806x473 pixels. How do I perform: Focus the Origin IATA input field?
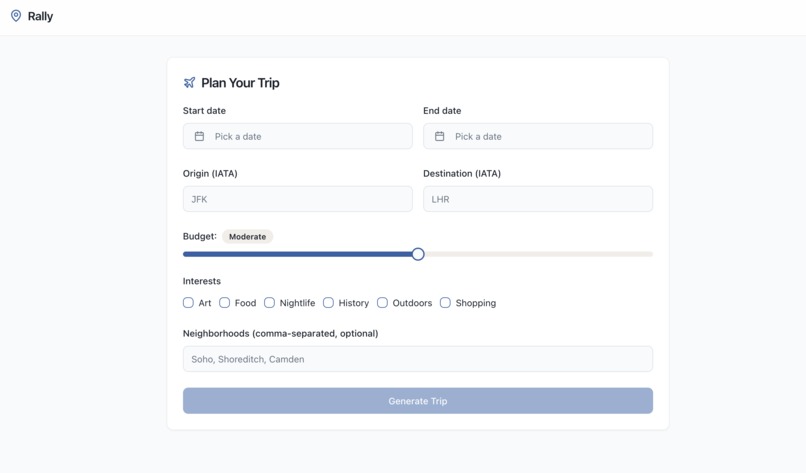tap(298, 199)
